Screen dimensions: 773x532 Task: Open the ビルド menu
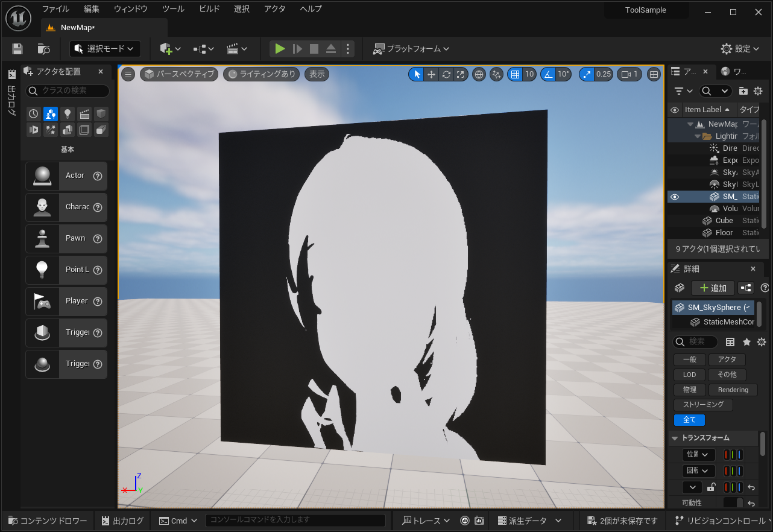(x=209, y=9)
